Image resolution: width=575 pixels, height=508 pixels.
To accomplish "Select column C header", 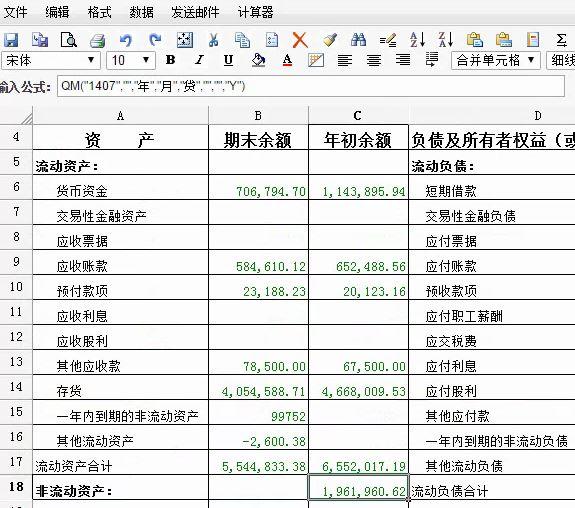I will click(358, 116).
